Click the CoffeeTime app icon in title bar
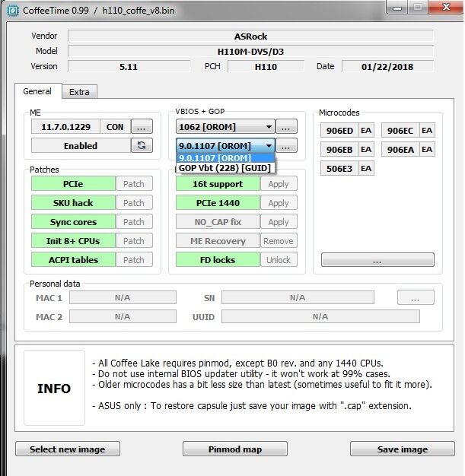Viewport: 465px width, 476px height. pyautogui.click(x=13, y=11)
